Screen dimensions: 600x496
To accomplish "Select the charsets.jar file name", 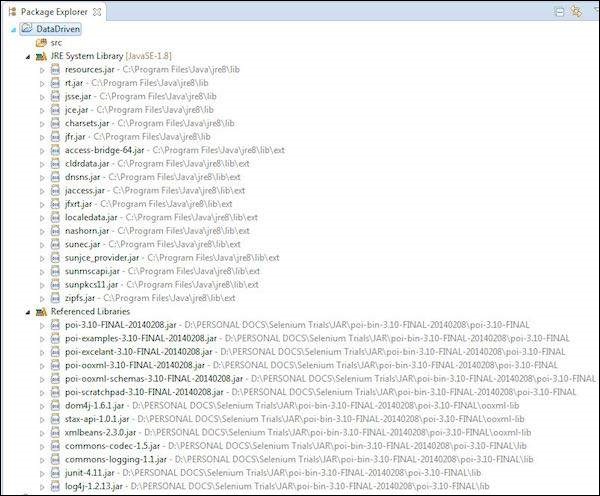I will pyautogui.click(x=87, y=123).
